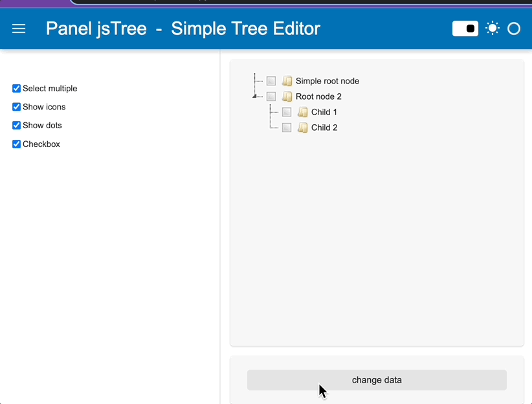This screenshot has height=404, width=532.
Task: Check the checkbox beside Child 1
Action: [286, 111]
